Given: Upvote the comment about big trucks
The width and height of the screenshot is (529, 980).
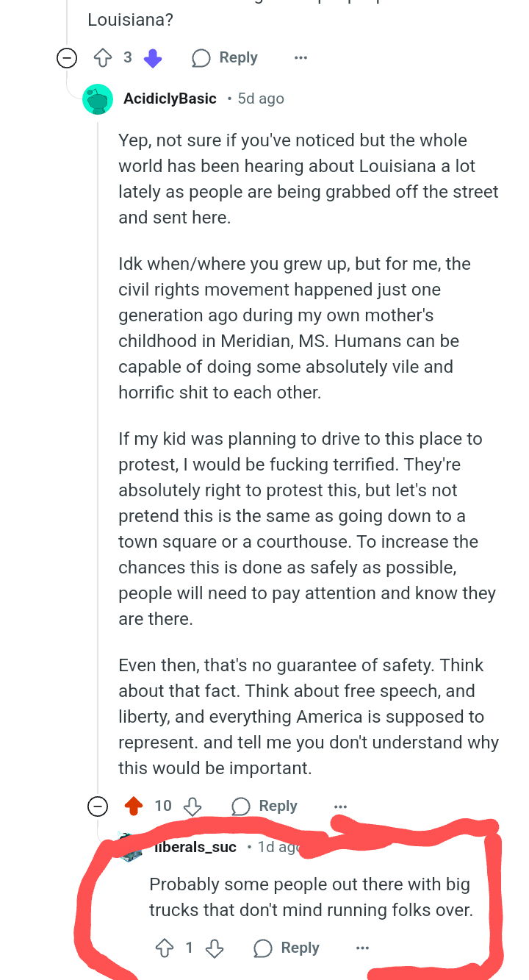Looking at the screenshot, I should tap(165, 948).
